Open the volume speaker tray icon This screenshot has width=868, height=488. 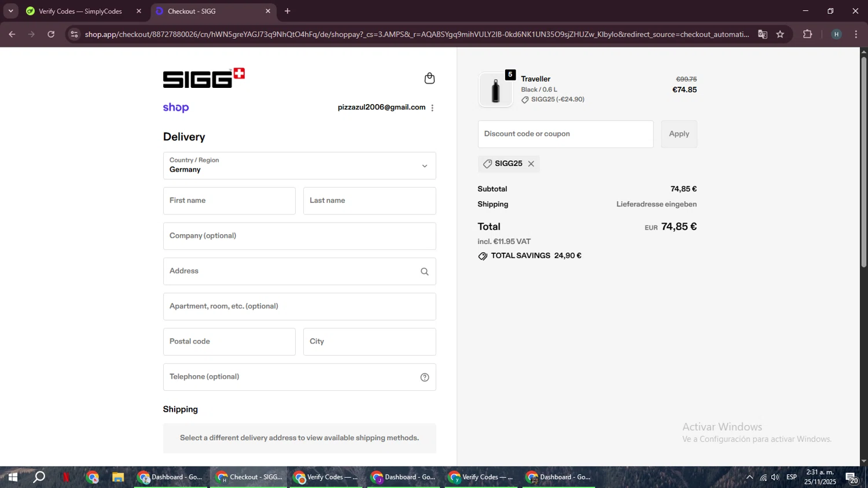click(x=775, y=478)
